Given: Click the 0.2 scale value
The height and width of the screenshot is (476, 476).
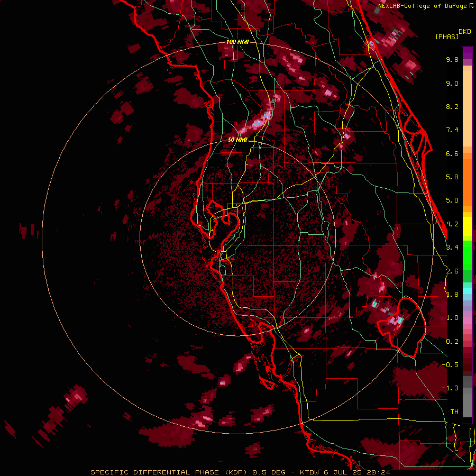Looking at the screenshot, I should [452, 342].
